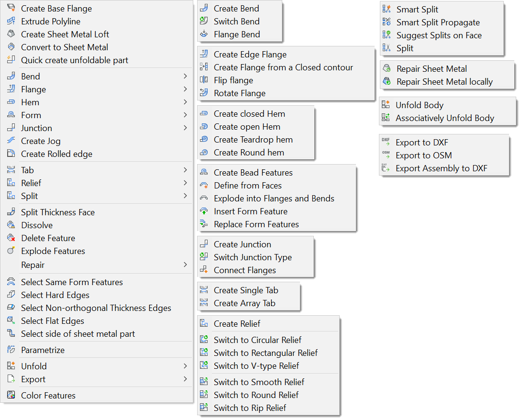Select Parametrize menu entry
This screenshot has width=521, height=420.
click(x=43, y=350)
